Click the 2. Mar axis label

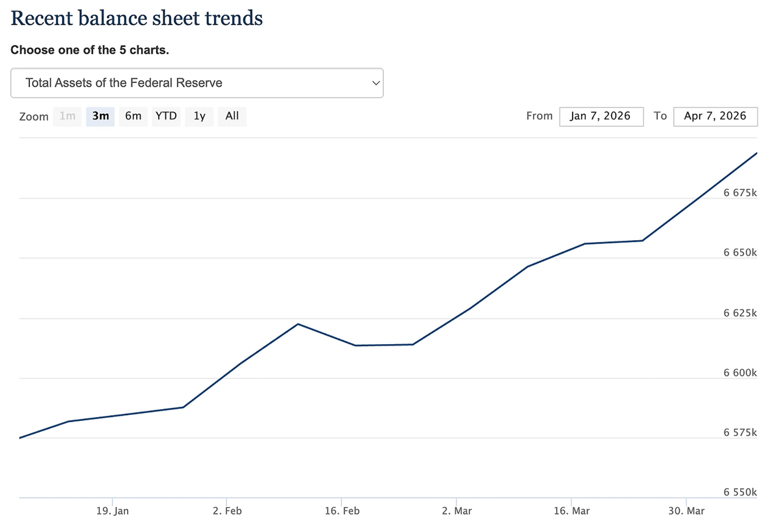point(457,511)
